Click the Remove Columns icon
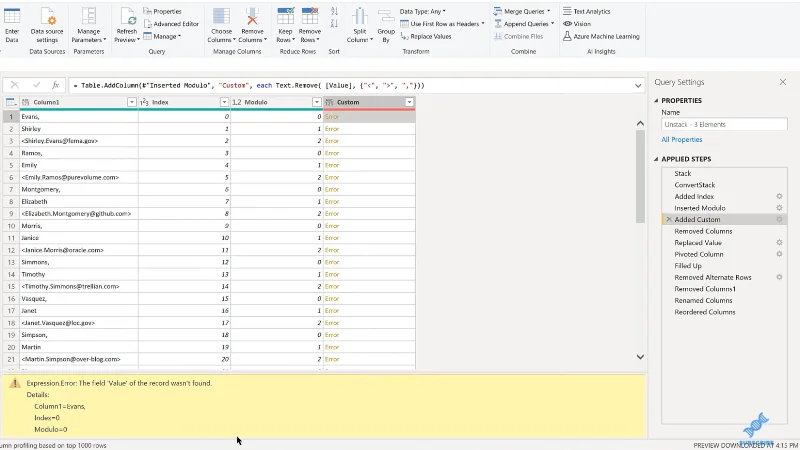The width and height of the screenshot is (800, 450). (252, 16)
